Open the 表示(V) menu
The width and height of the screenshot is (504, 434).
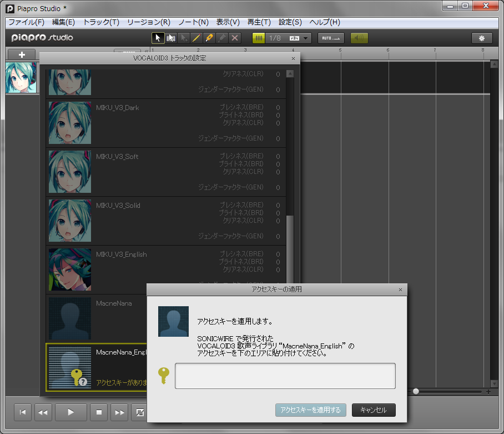coord(228,22)
